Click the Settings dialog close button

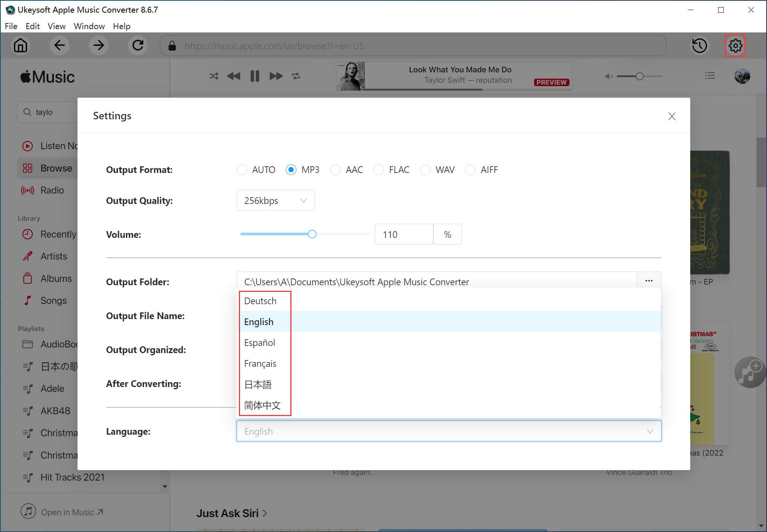[672, 116]
